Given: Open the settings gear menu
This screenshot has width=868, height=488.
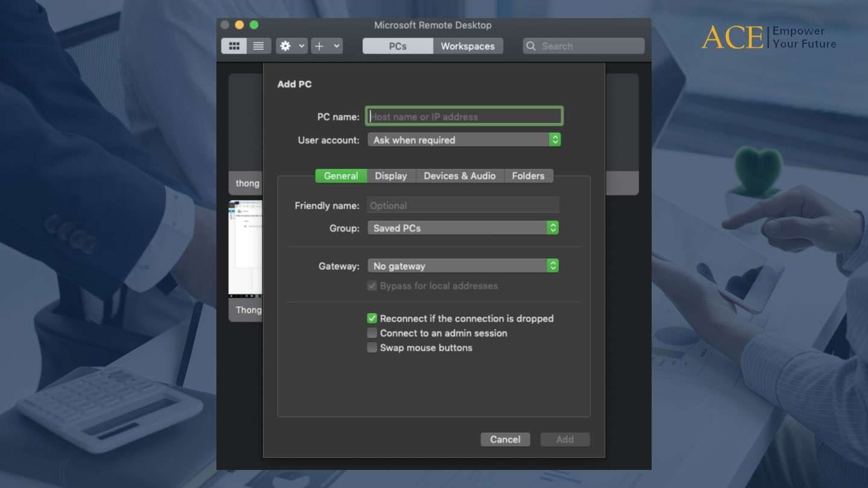Looking at the screenshot, I should tap(286, 46).
